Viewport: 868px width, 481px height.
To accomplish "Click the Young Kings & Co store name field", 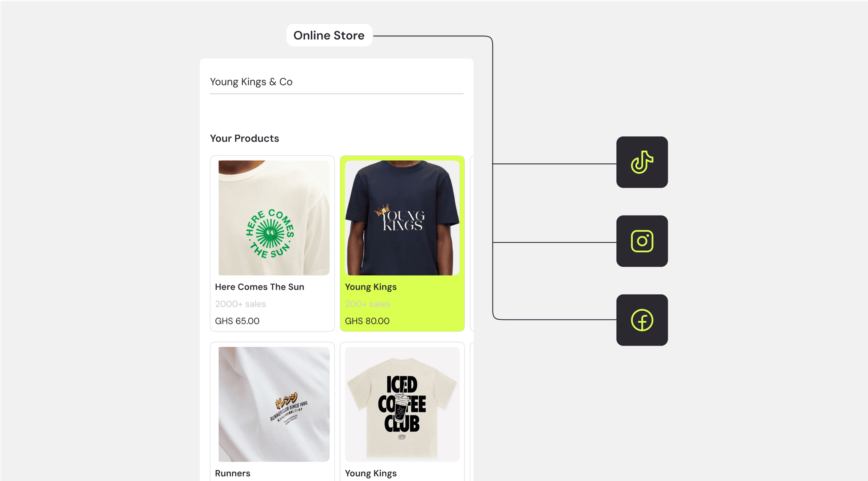I will coord(337,82).
